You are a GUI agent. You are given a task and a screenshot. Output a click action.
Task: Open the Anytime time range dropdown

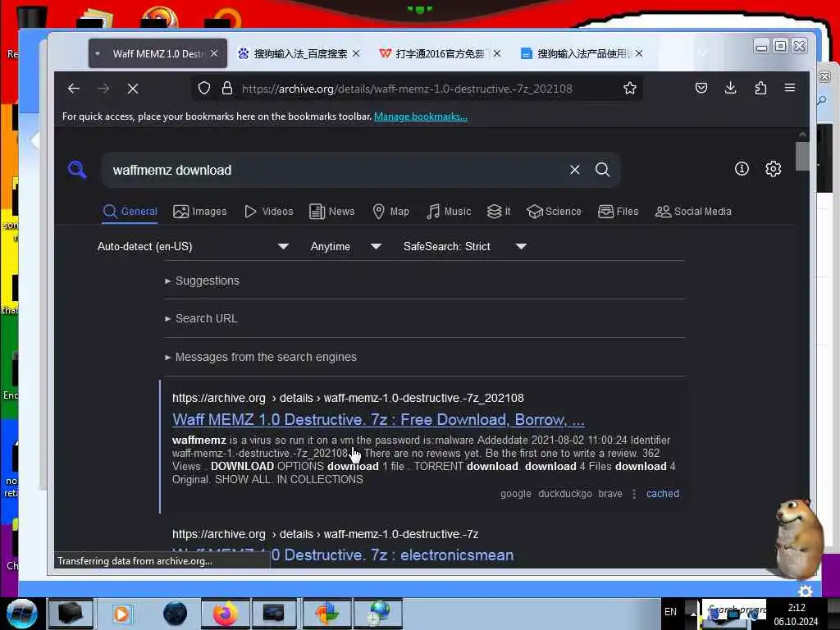345,246
